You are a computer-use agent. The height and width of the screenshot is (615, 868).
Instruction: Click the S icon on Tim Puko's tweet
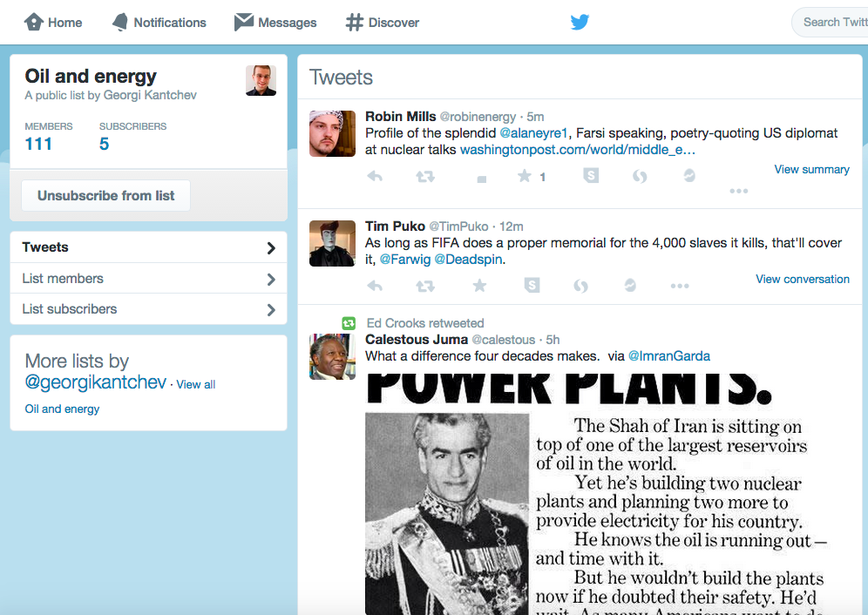(532, 285)
